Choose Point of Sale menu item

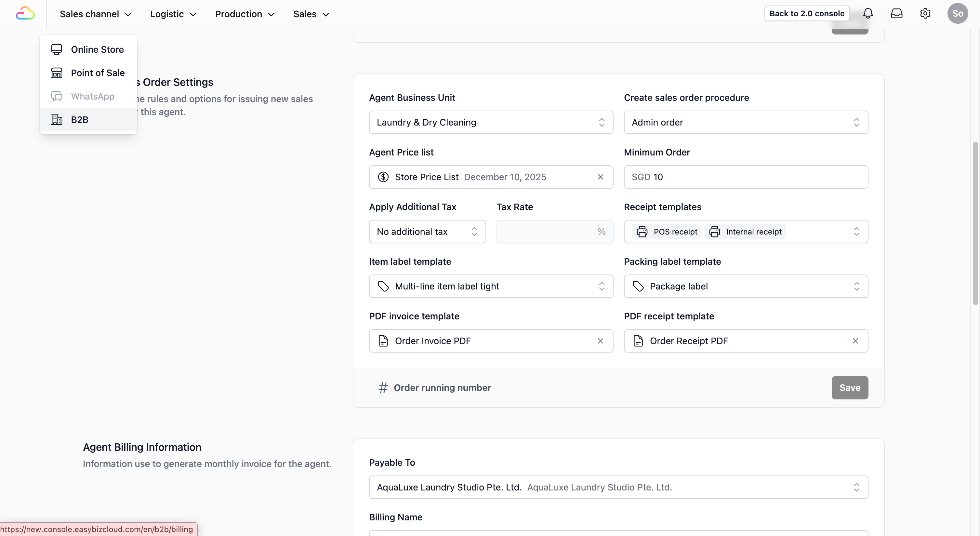98,73
